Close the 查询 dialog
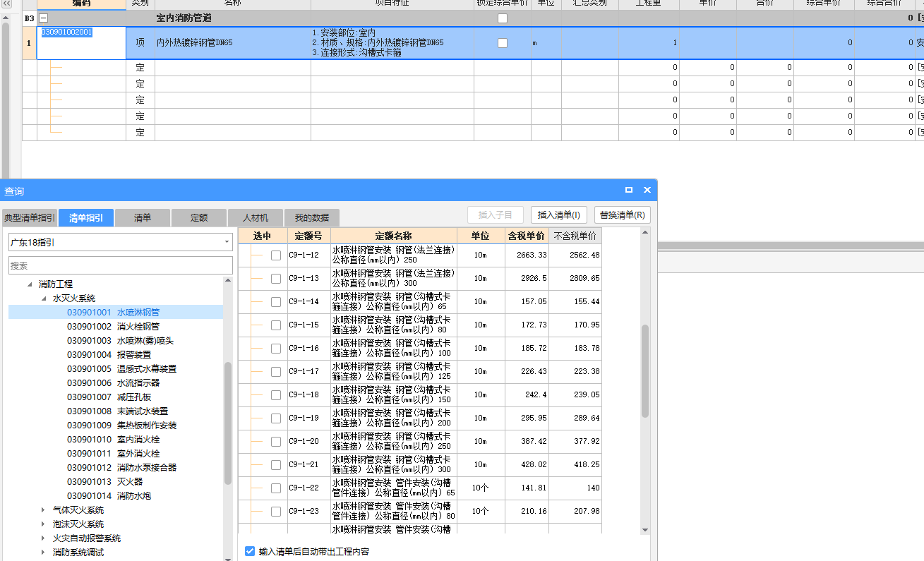 tap(647, 190)
